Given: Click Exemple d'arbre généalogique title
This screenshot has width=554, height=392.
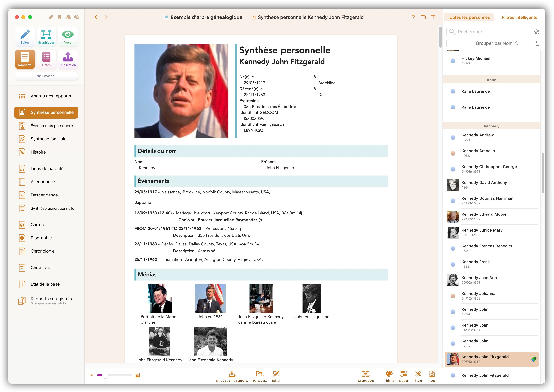Looking at the screenshot, I should tap(206, 17).
